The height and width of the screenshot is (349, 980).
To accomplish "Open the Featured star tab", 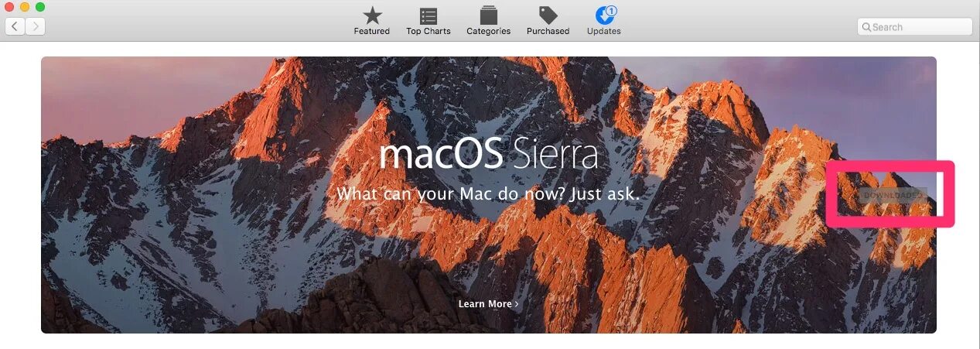I will [x=372, y=21].
